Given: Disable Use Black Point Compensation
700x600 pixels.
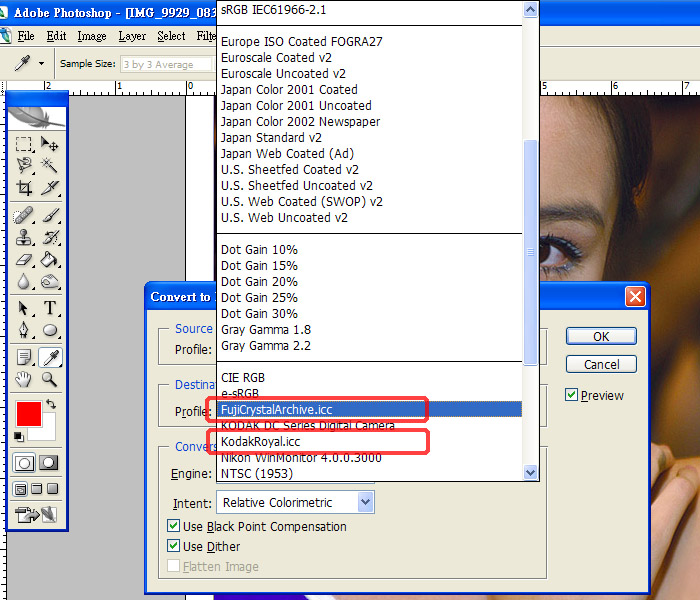Looking at the screenshot, I should tap(174, 526).
